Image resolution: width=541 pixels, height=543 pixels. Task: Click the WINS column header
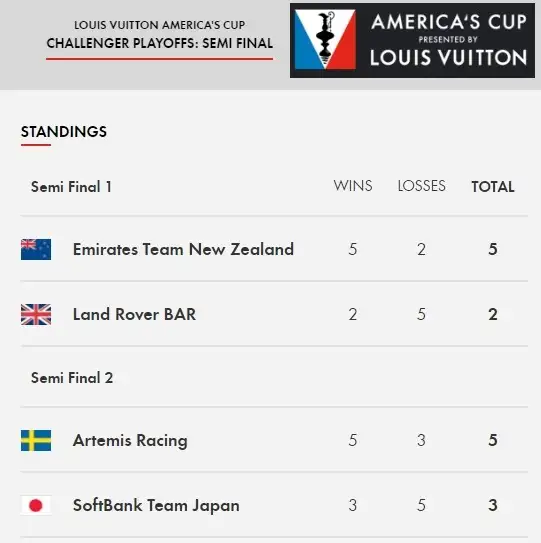click(x=353, y=186)
